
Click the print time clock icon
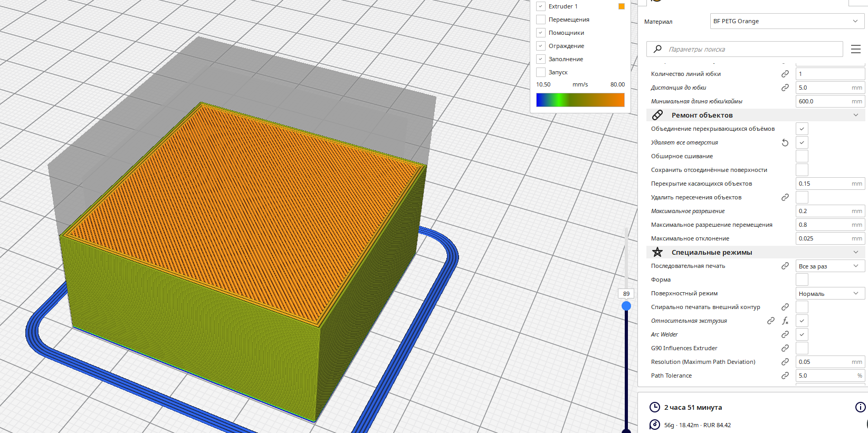(x=655, y=407)
